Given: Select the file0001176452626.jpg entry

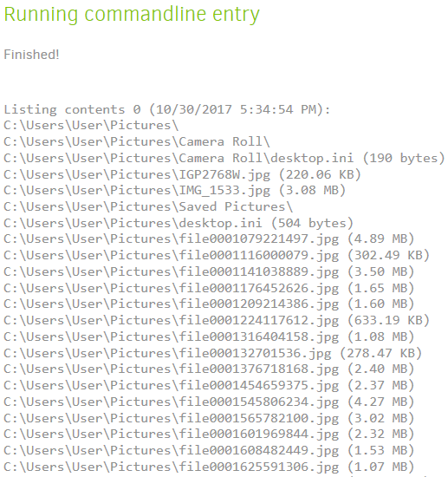Looking at the screenshot, I should 209,288.
